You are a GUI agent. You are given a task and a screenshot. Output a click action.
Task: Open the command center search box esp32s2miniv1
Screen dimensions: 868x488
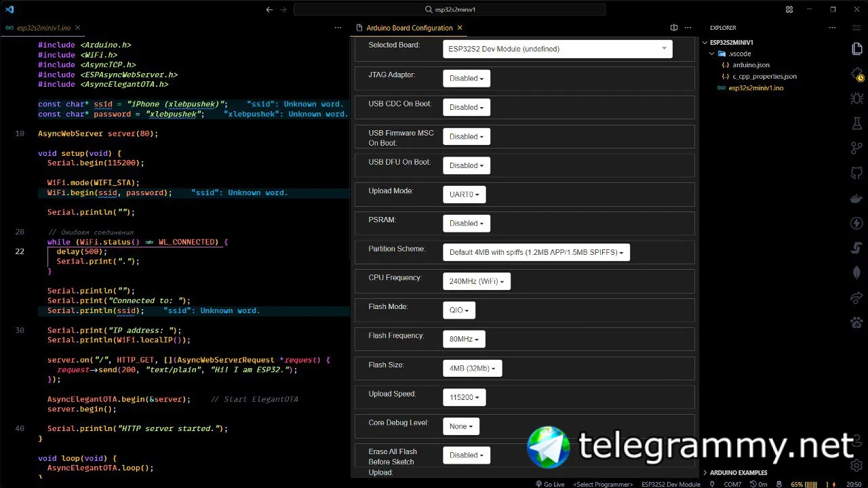[450, 9]
